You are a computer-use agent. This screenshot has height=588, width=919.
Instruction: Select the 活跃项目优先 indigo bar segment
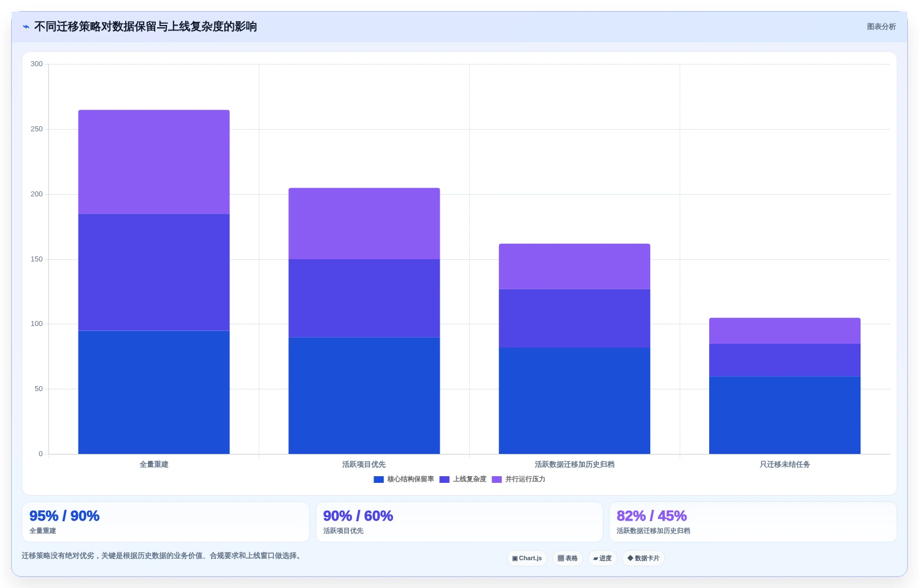[x=364, y=298]
